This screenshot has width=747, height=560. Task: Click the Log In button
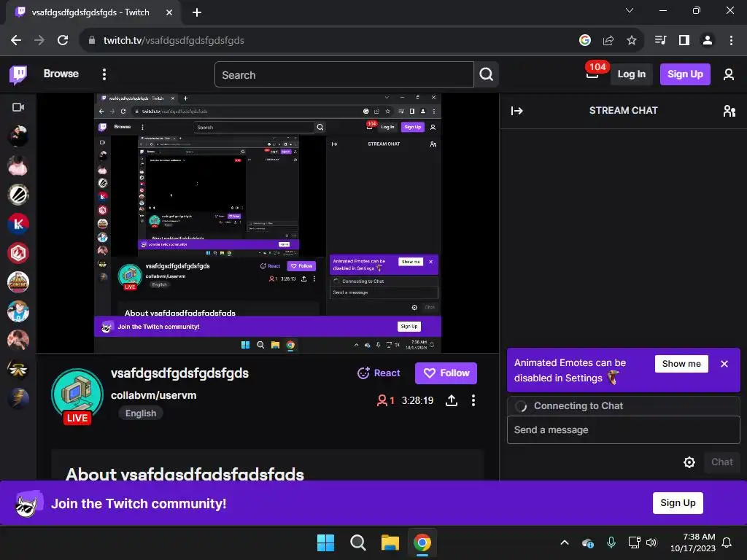[631, 74]
